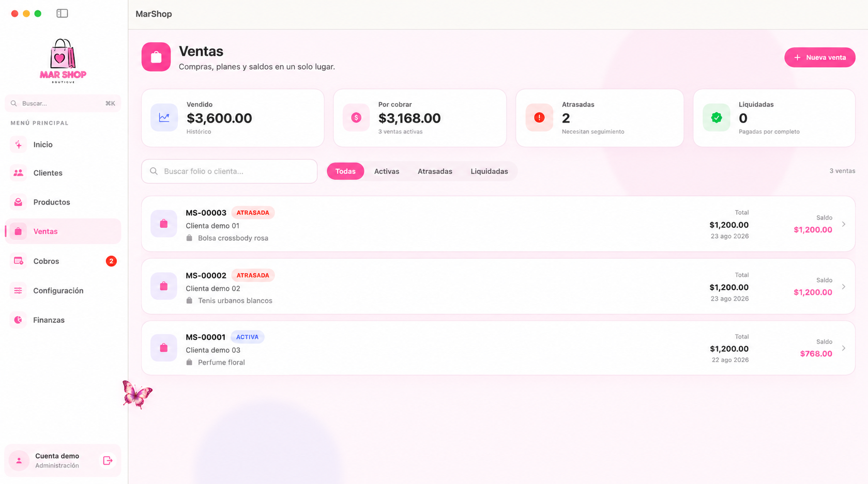The width and height of the screenshot is (868, 484).
Task: Click the Ventas bag icon in sidebar
Action: click(18, 231)
